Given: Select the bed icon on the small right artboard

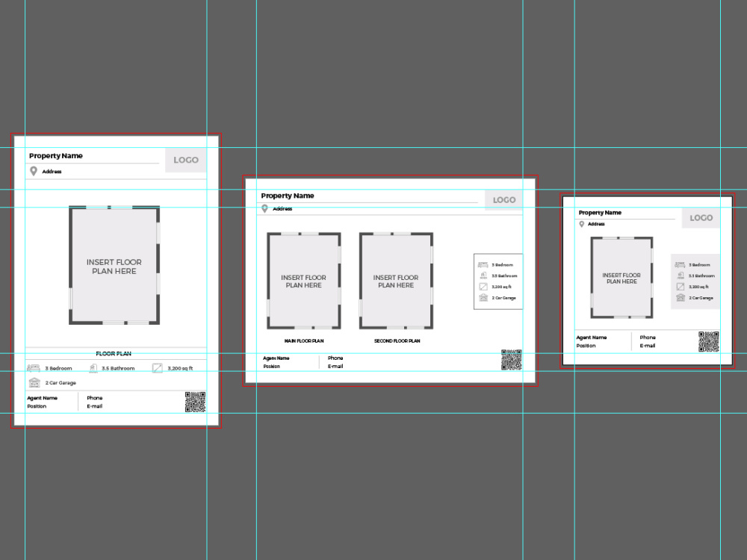Looking at the screenshot, I should (680, 265).
